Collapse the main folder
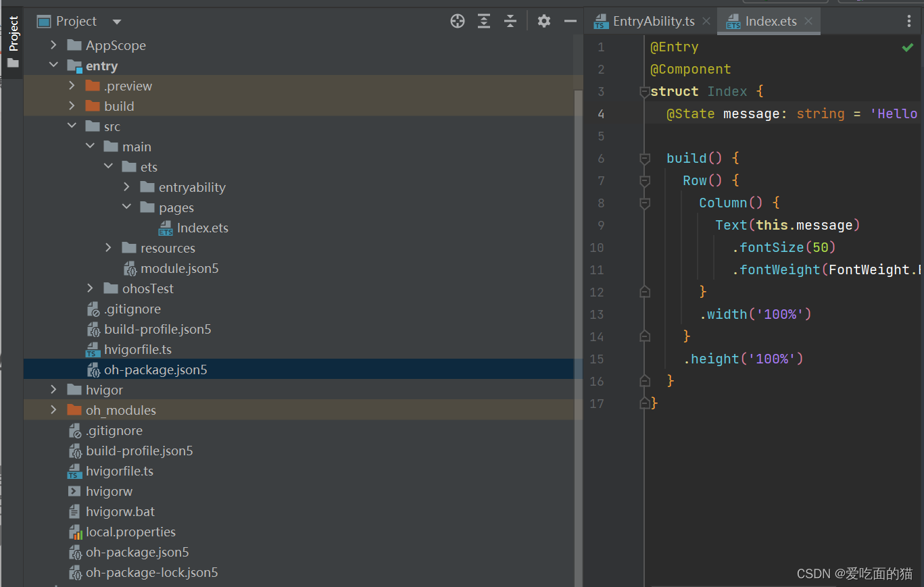The image size is (924, 587). 90,147
